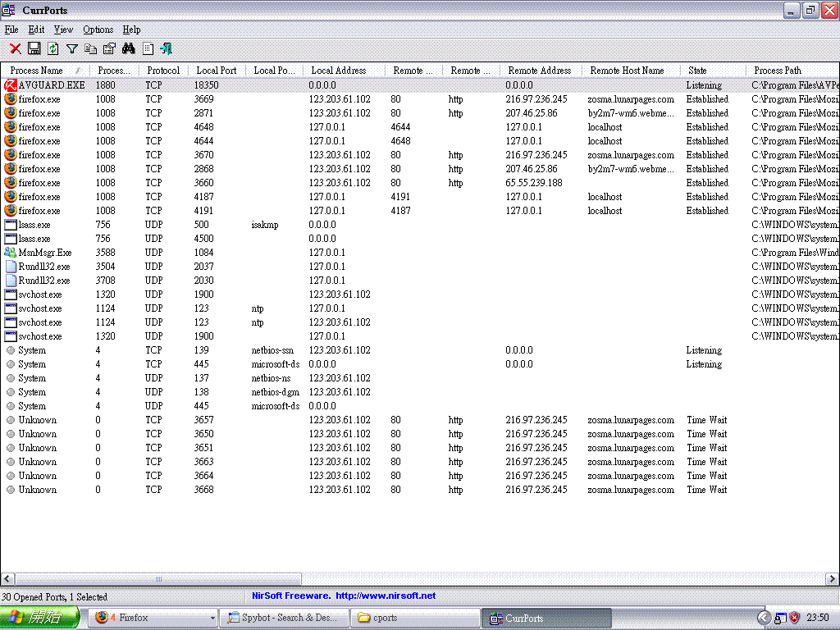Click the horizontal scrollbar left arrow
This screenshot has height=630, width=840.
point(7,578)
